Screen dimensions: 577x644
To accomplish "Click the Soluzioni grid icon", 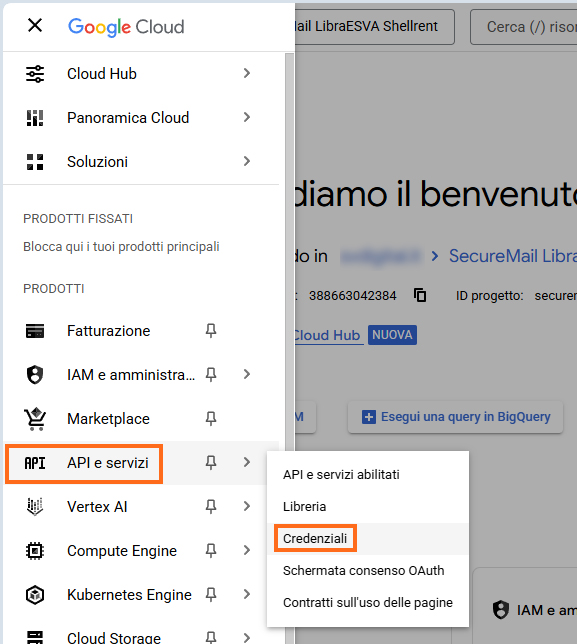I will tap(35, 162).
